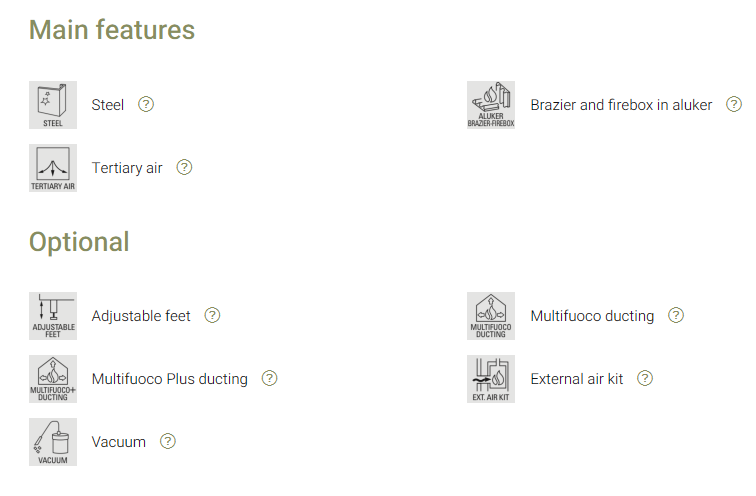Click the Vacuum accessory icon
Viewport: 756px width, 496px height.
pos(52,442)
